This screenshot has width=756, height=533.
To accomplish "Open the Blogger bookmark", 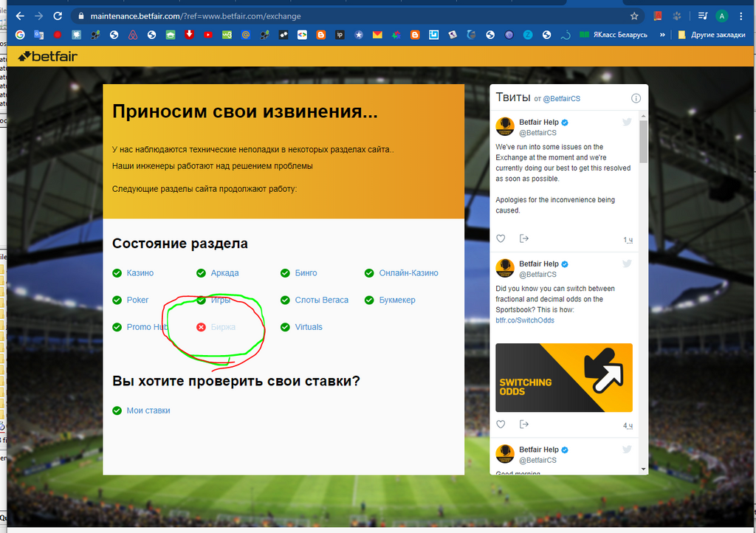I will pos(321,34).
